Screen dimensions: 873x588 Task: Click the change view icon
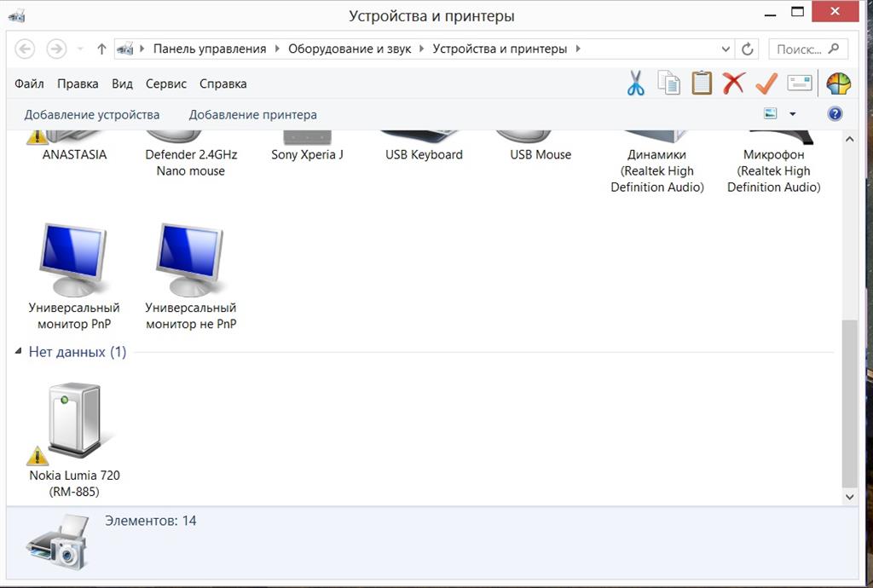[x=771, y=113]
